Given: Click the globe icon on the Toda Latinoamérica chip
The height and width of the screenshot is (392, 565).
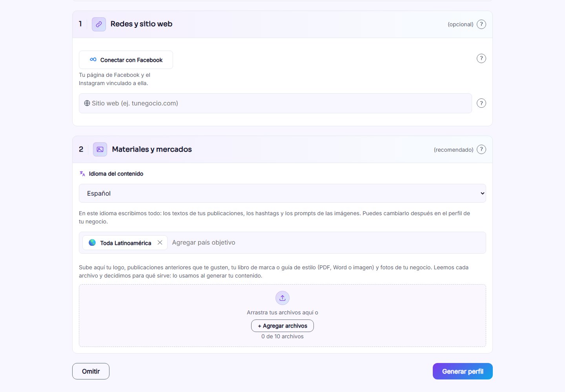Looking at the screenshot, I should [x=92, y=243].
